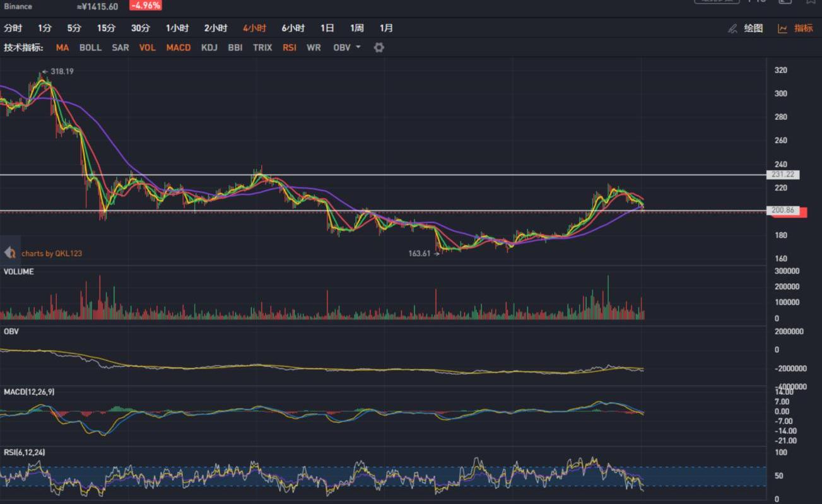
Task: Enable the BOLL indicator
Action: click(90, 47)
